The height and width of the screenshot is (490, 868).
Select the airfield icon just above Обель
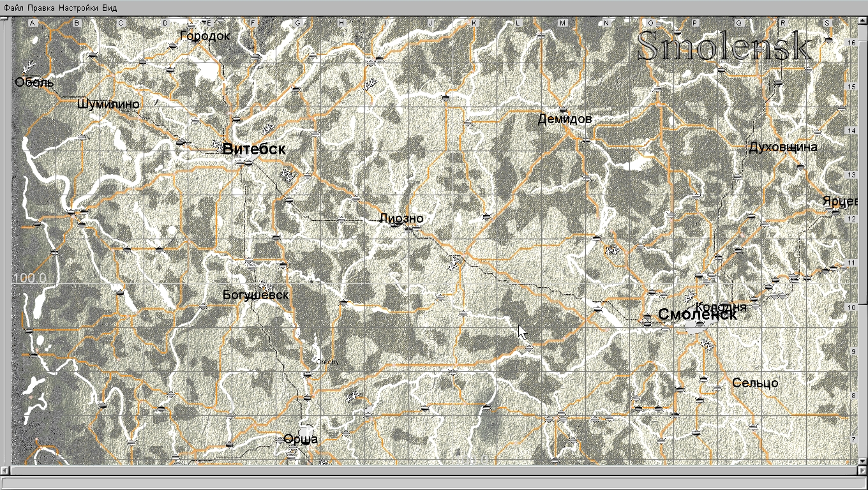pyautogui.click(x=28, y=68)
